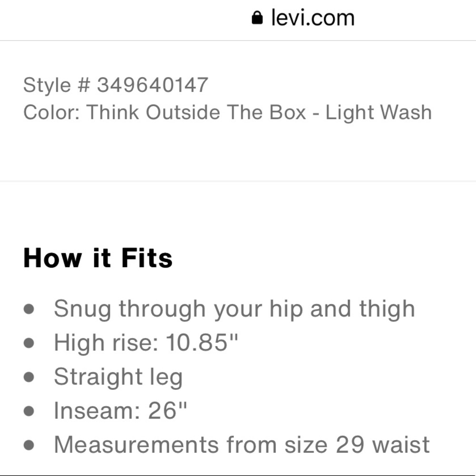The width and height of the screenshot is (476, 476).
Task: Click the How it Fits heading
Action: [98, 258]
